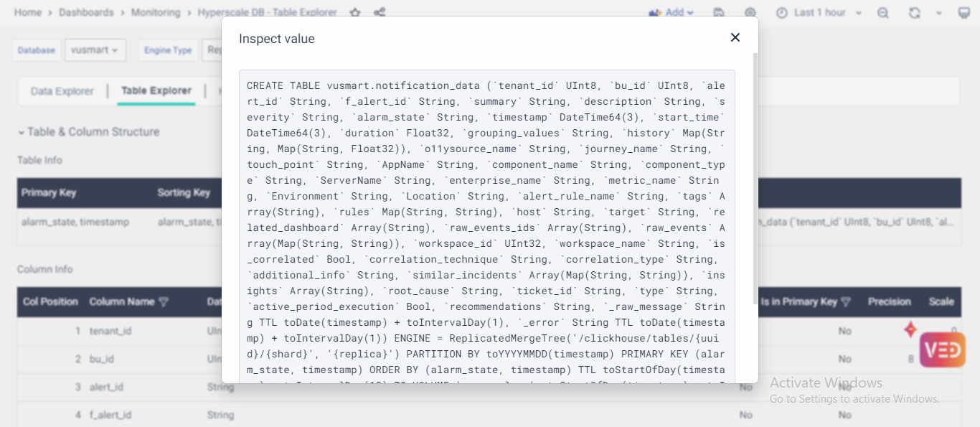Click inside the CREATE TABLE text box
The image size is (980, 427).
point(486,215)
